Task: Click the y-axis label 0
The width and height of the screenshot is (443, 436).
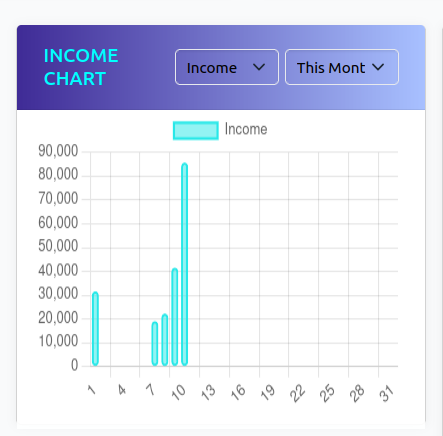Action: (74, 365)
